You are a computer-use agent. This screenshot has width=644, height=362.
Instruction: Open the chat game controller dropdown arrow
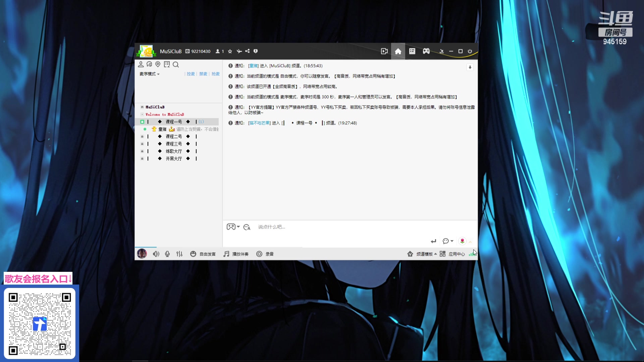pyautogui.click(x=238, y=227)
